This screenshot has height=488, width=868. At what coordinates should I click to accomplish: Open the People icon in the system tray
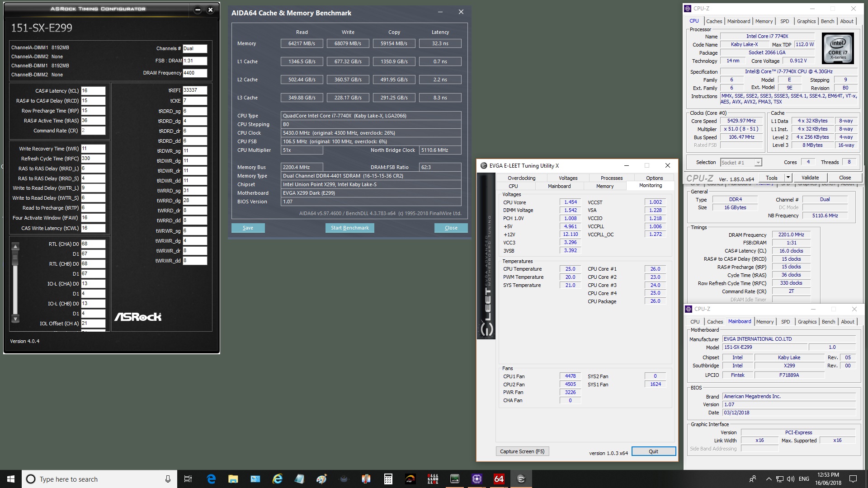click(753, 479)
